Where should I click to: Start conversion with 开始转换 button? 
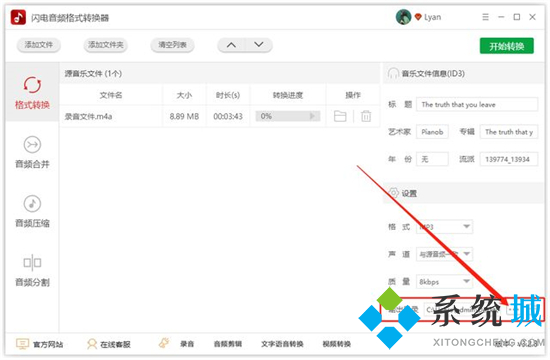tap(507, 46)
